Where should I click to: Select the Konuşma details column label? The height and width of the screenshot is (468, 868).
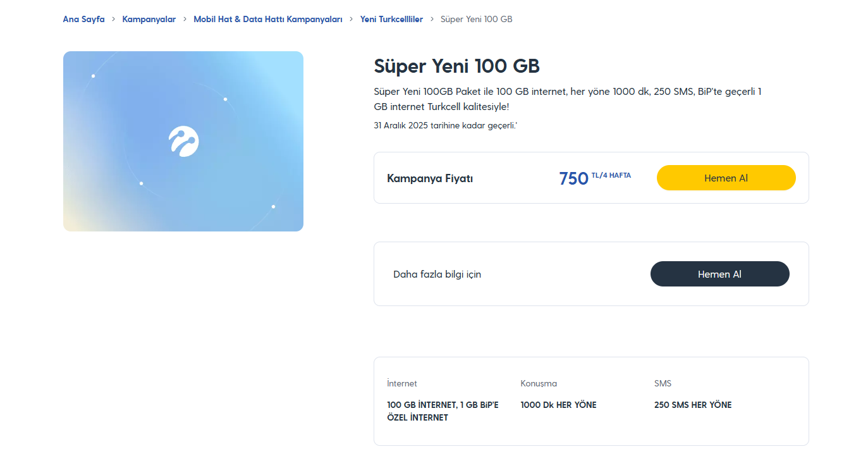point(539,383)
